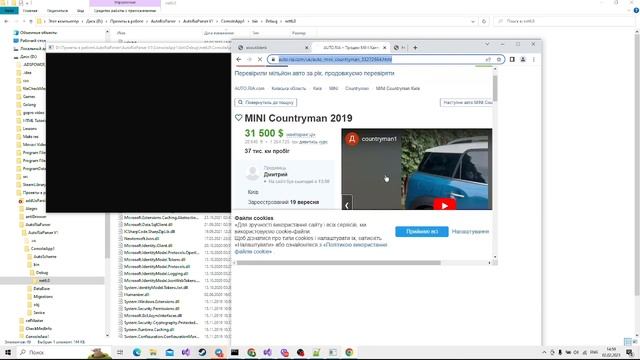The image size is (640, 360).
Task: Click the previous photo arrow on gallery
Action: click(347, 205)
